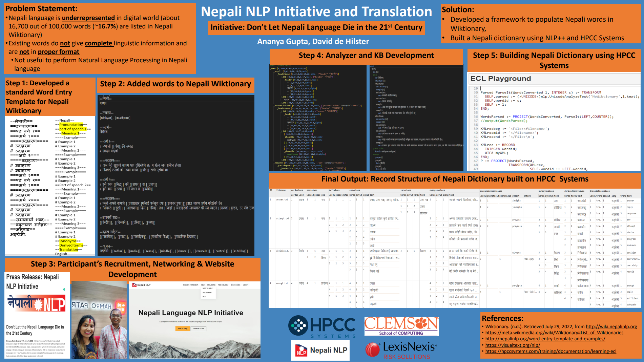Expand the ABOUT dropdown
Image resolution: width=644 pixels, height=362 pixels.
246,285
